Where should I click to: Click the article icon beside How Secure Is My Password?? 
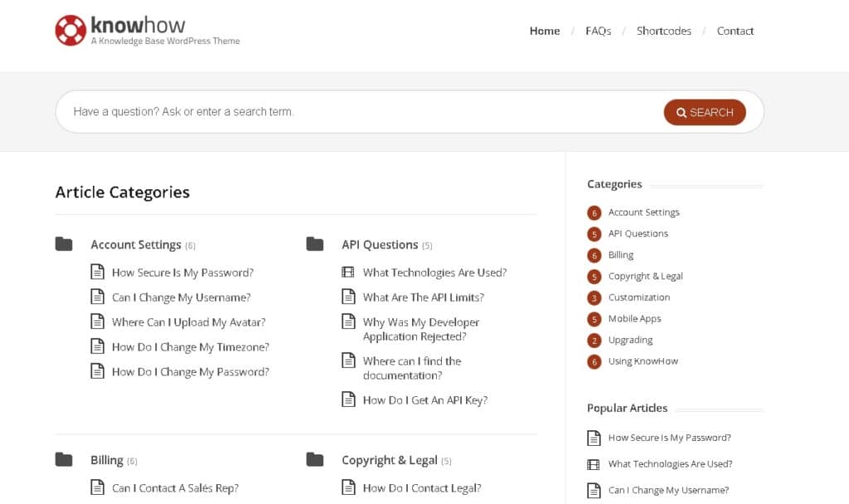[x=98, y=271]
